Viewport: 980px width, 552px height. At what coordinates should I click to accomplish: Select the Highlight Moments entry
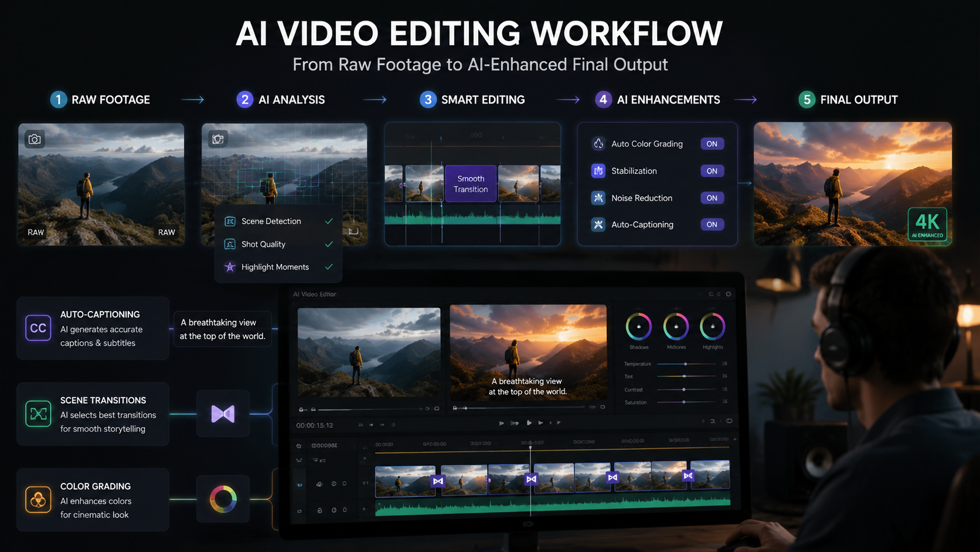point(278,267)
